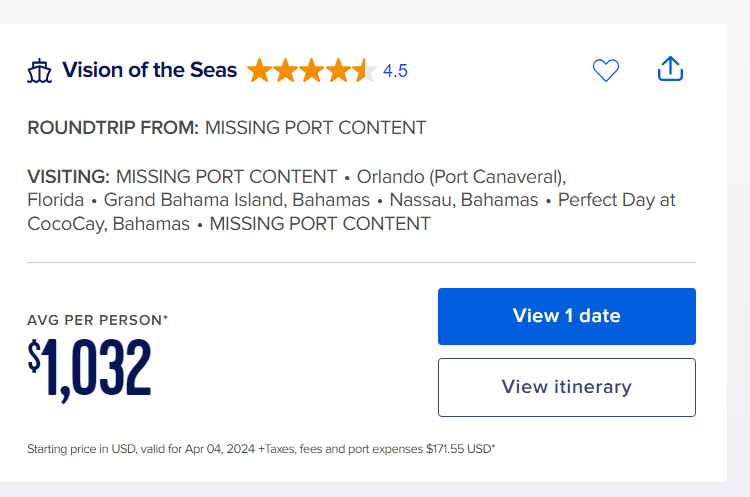Image resolution: width=750 pixels, height=497 pixels.
Task: Click the View 1 date button
Action: (567, 316)
